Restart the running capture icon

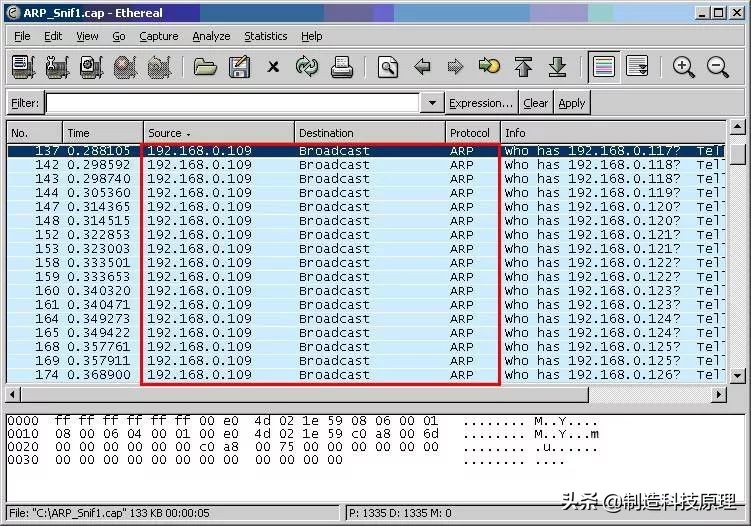[x=159, y=67]
